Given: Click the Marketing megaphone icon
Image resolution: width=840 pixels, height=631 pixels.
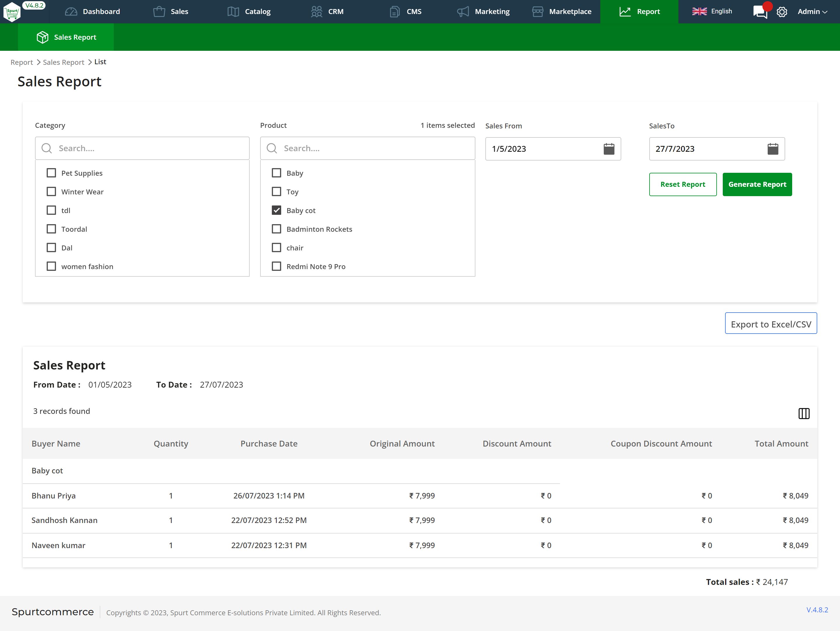Looking at the screenshot, I should (x=463, y=12).
